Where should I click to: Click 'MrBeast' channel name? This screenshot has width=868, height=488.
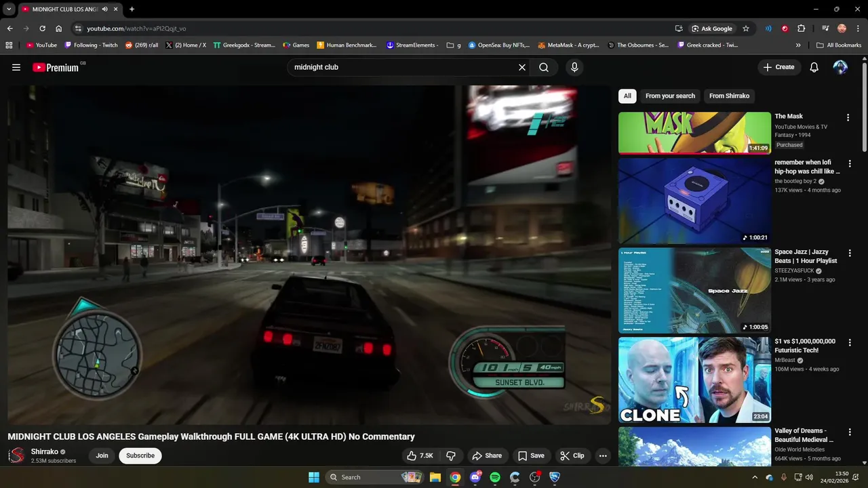click(785, 360)
